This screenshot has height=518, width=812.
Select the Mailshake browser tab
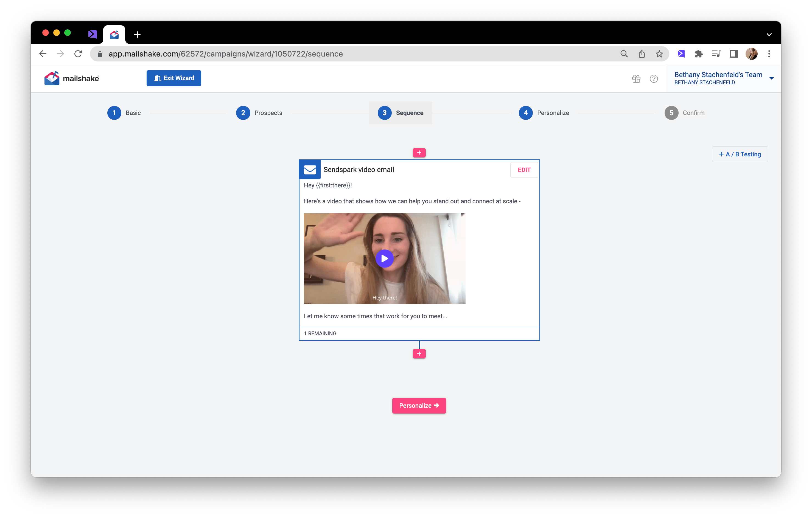coord(114,34)
